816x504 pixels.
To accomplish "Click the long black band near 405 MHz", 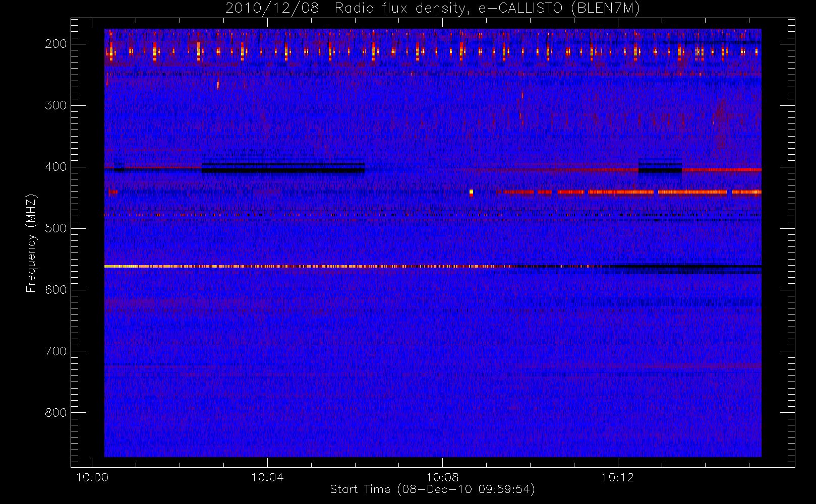I will pos(283,170).
